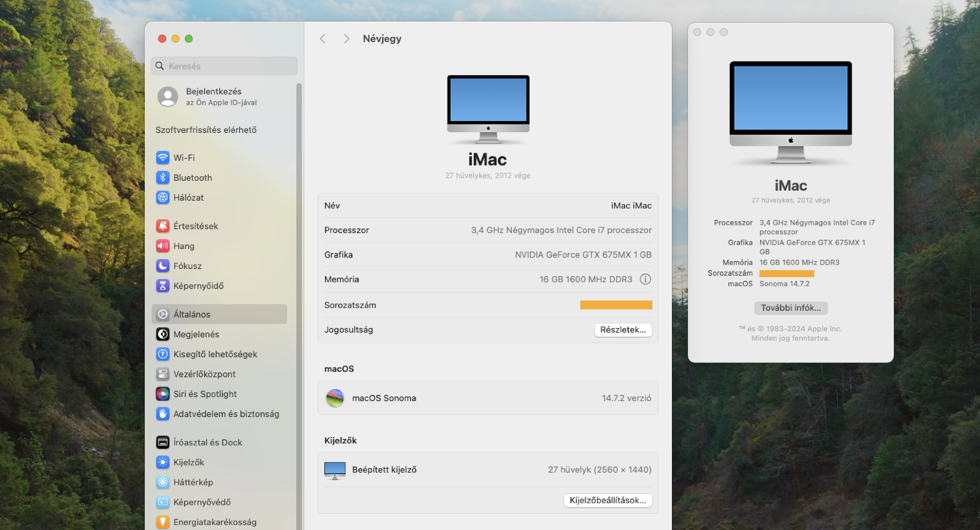Click Részletek next to Jogosultság
Screen dimensions: 980x530
click(x=623, y=330)
